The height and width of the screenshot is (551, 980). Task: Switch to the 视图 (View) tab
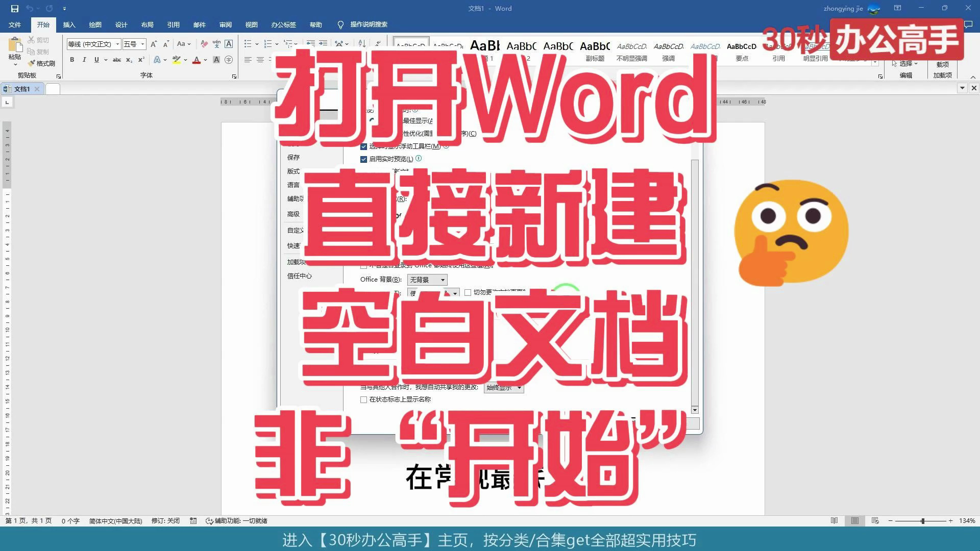coord(251,24)
